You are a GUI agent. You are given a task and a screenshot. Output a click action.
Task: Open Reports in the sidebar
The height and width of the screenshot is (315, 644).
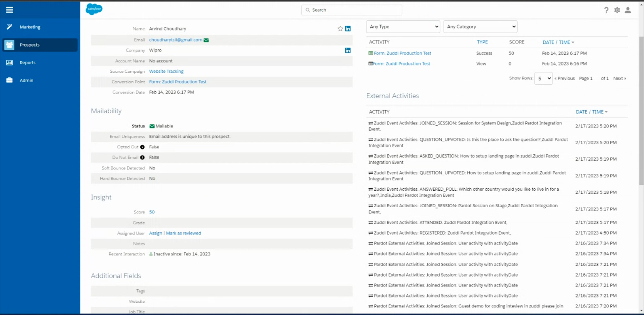(27, 63)
